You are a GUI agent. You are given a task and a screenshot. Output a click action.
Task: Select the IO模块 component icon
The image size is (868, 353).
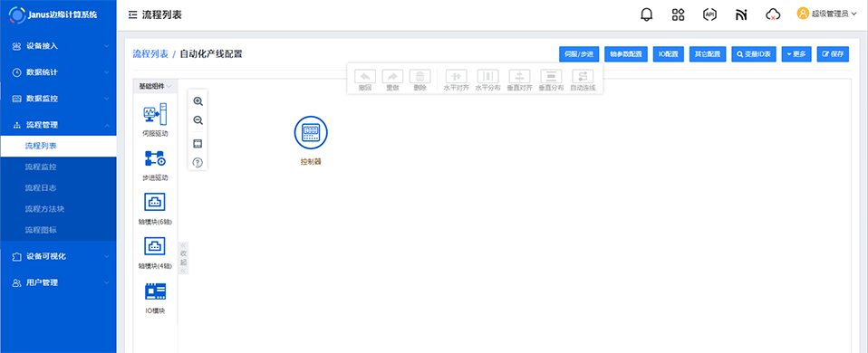(x=155, y=291)
